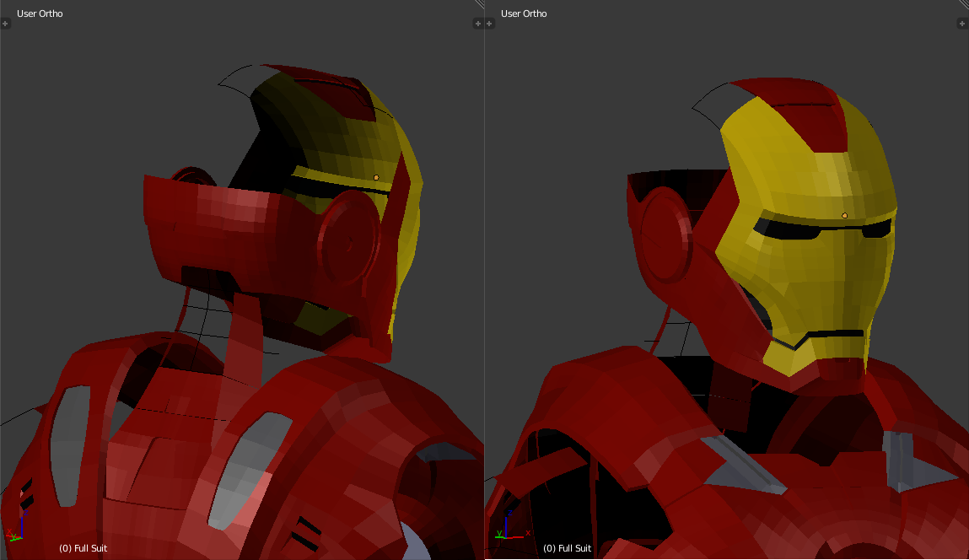Click the orange origin dot in left viewport
This screenshot has width=969, height=560.
(376, 177)
